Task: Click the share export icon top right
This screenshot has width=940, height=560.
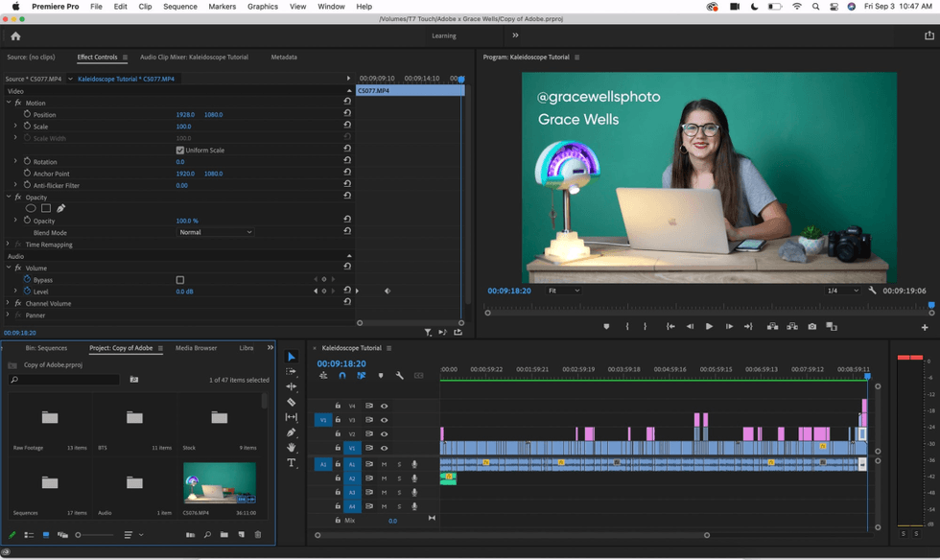Action: (929, 35)
